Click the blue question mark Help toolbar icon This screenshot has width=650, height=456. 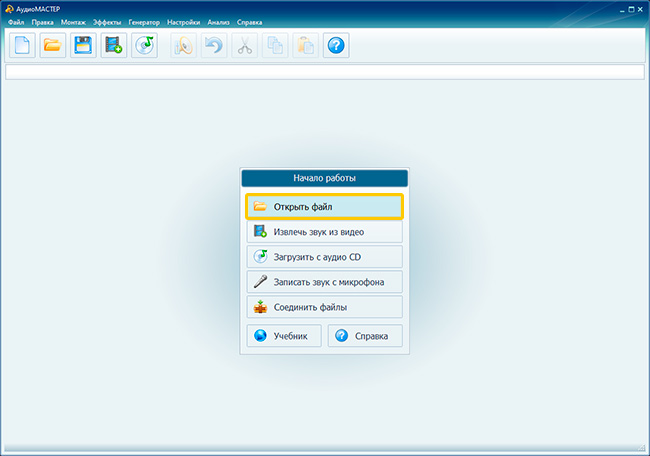336,45
